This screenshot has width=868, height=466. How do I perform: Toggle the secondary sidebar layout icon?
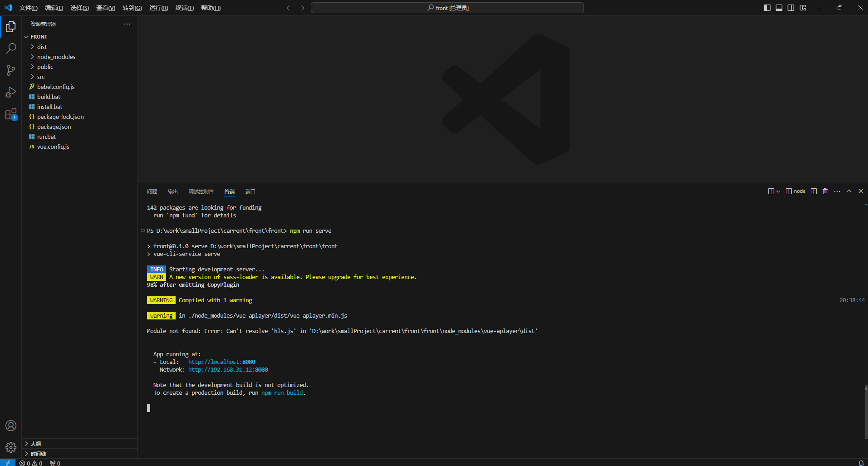(x=791, y=8)
